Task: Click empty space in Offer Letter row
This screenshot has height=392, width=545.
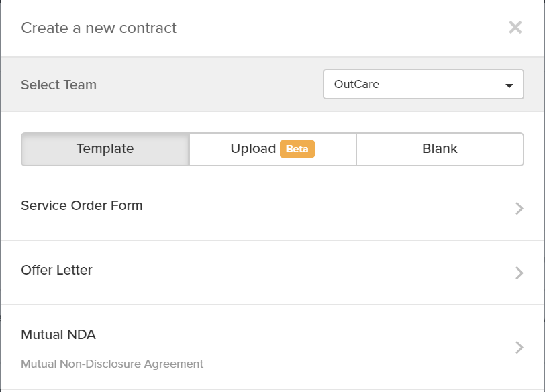Action: click(x=302, y=272)
